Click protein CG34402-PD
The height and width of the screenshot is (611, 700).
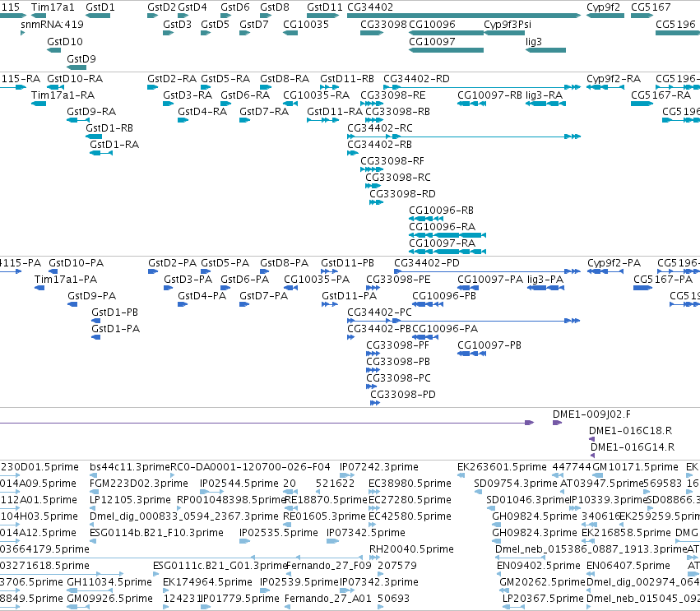pyautogui.click(x=427, y=263)
